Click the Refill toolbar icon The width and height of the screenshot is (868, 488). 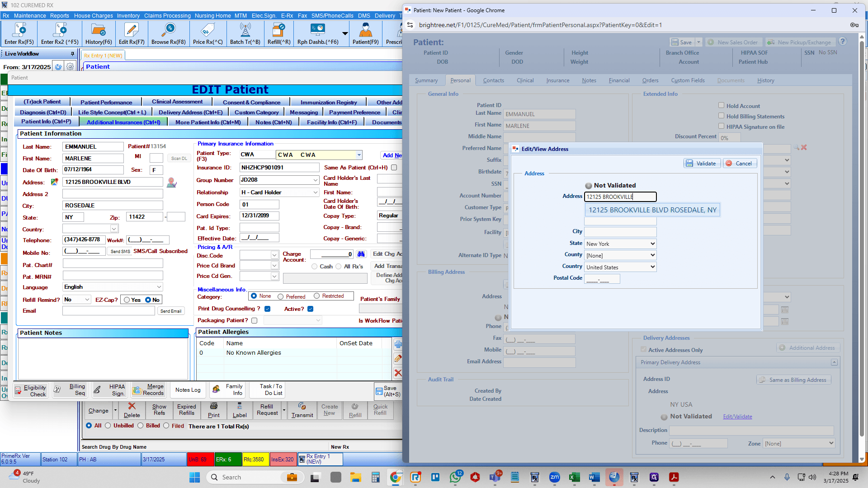[x=279, y=34]
